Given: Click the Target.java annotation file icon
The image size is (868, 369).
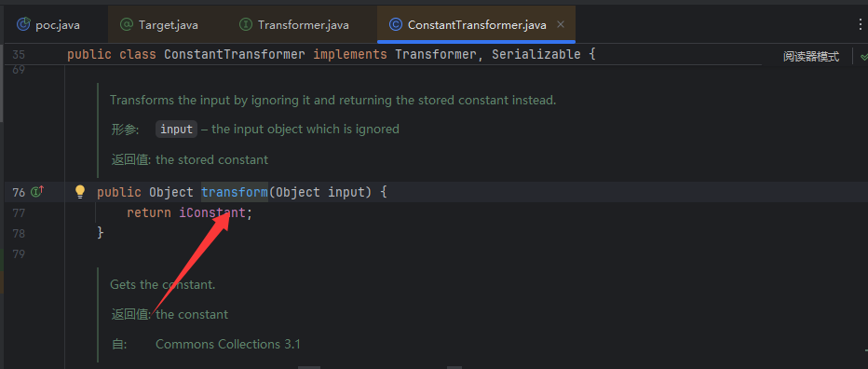Looking at the screenshot, I should pyautogui.click(x=127, y=25).
